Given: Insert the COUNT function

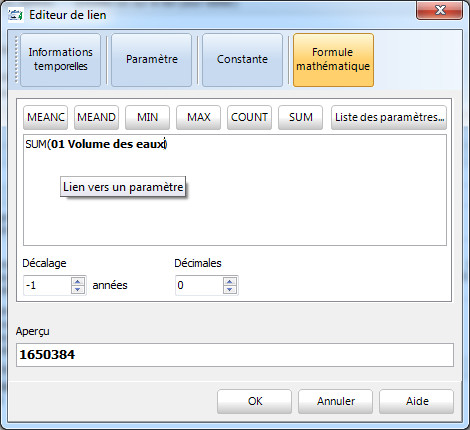Looking at the screenshot, I should (x=249, y=117).
